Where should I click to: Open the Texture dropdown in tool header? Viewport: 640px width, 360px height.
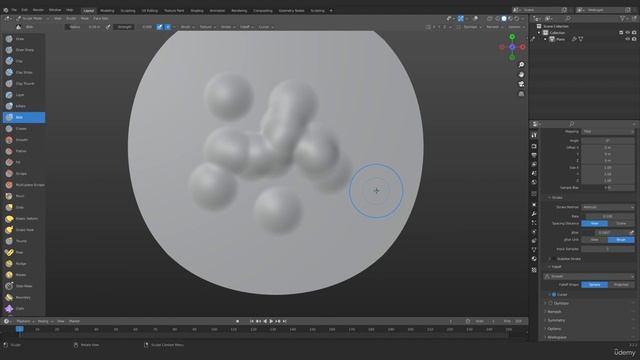point(207,27)
